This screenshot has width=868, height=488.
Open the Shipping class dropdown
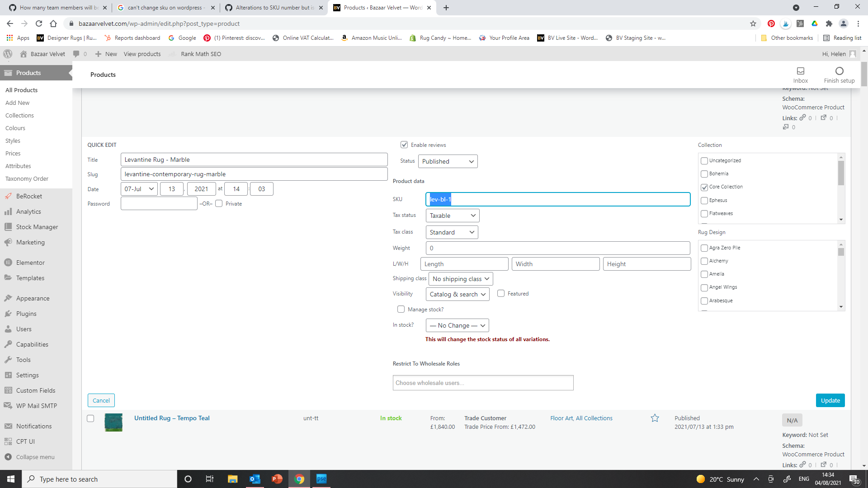461,279
